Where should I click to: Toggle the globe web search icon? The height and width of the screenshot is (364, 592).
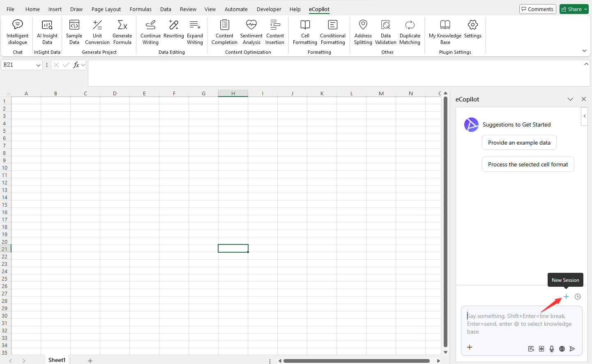[562, 349]
